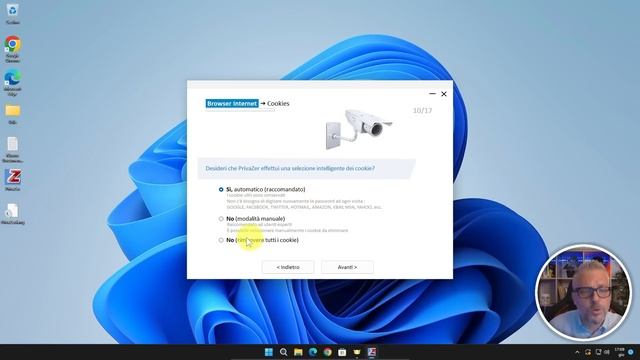The width and height of the screenshot is (640, 360).
Task: Click the security camera illustration
Action: click(358, 129)
